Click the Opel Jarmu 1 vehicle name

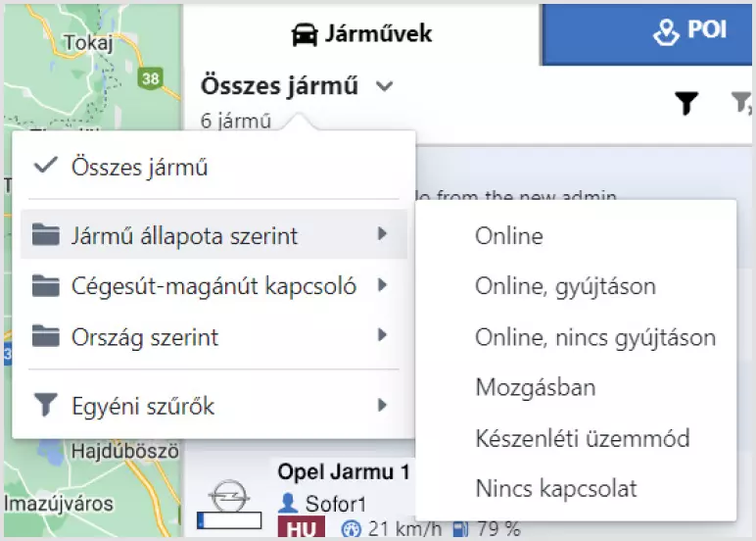(344, 471)
